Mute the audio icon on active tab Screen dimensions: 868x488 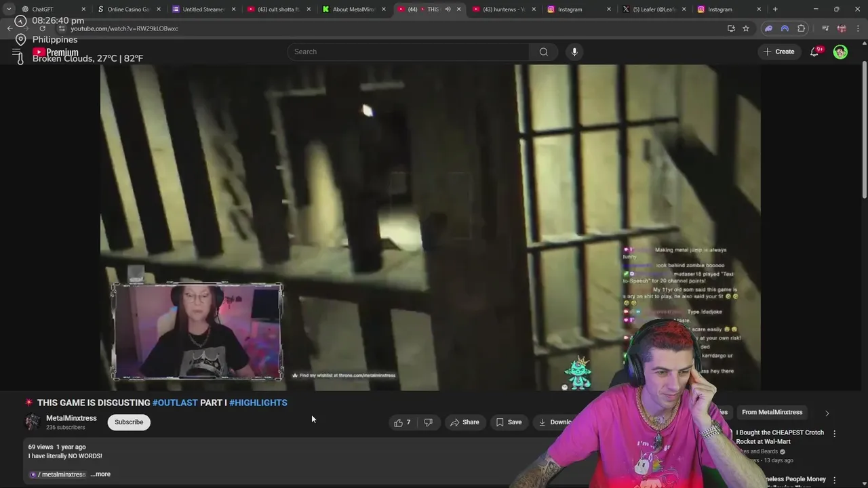pos(448,9)
